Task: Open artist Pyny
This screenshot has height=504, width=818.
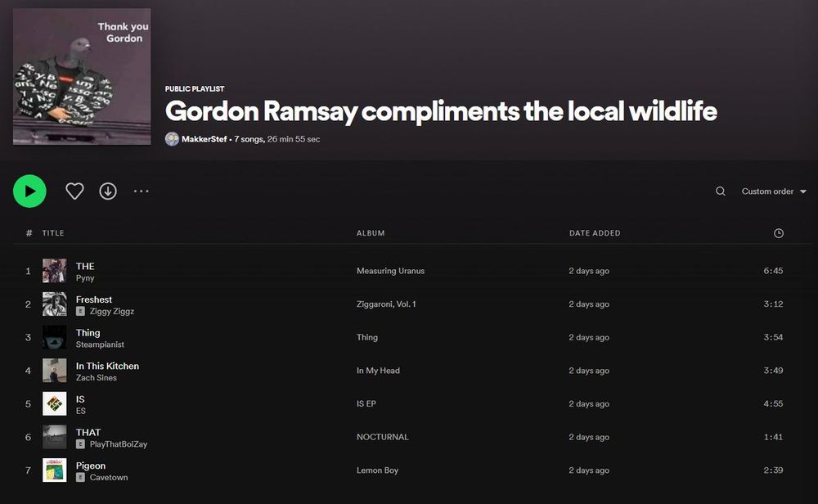Action: [x=85, y=278]
